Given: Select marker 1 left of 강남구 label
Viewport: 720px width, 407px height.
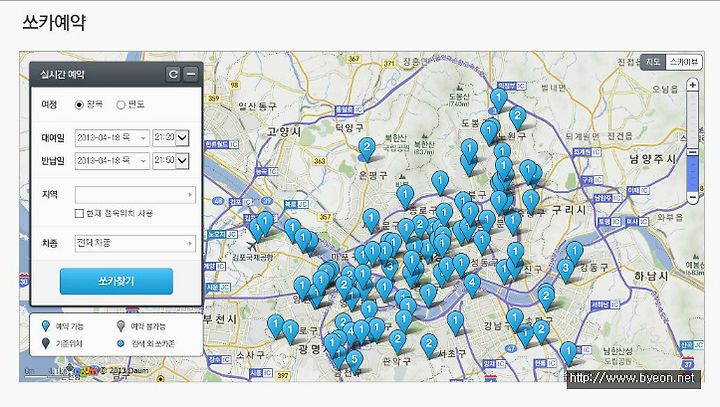Looking at the screenshot, I should pyautogui.click(x=455, y=322).
